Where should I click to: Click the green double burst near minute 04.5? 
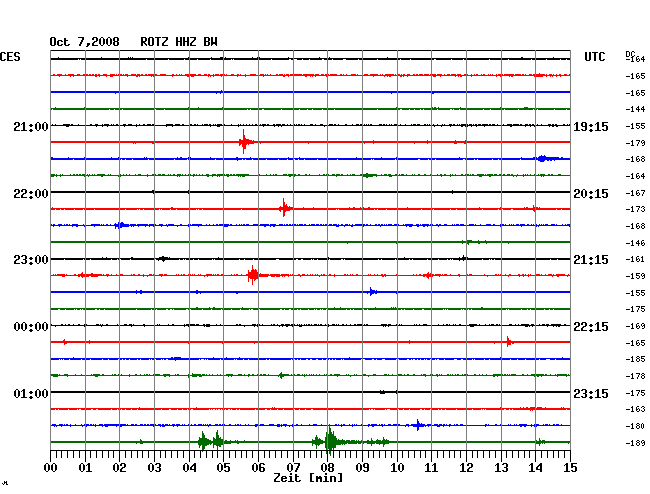(210, 441)
